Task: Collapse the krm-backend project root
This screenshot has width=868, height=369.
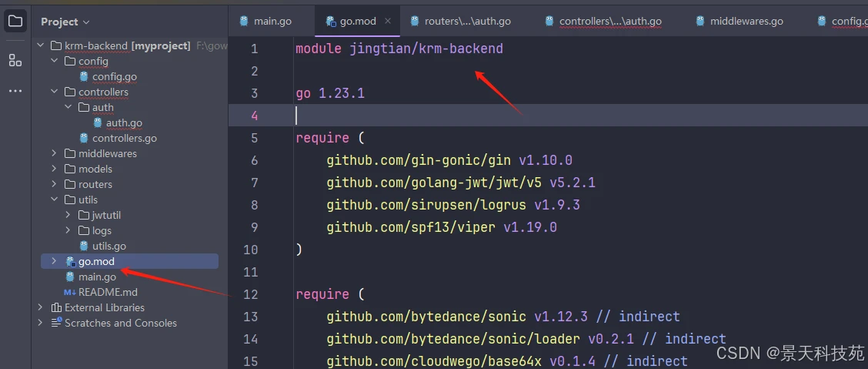Action: tap(40, 45)
